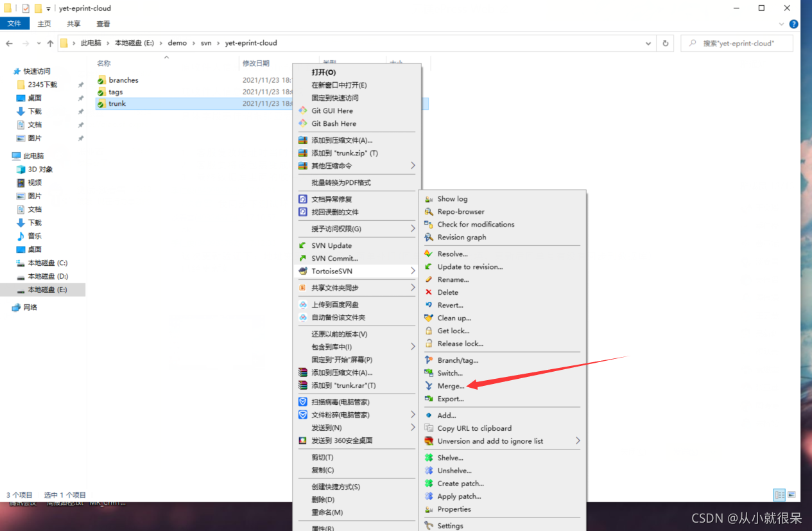This screenshot has height=531, width=812.
Task: Select the tags folder
Action: coord(116,92)
